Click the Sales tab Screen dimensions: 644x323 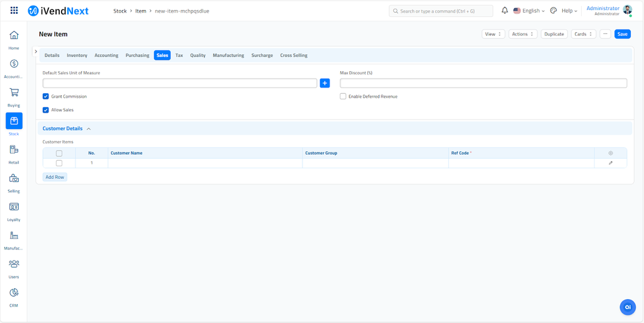tap(162, 55)
